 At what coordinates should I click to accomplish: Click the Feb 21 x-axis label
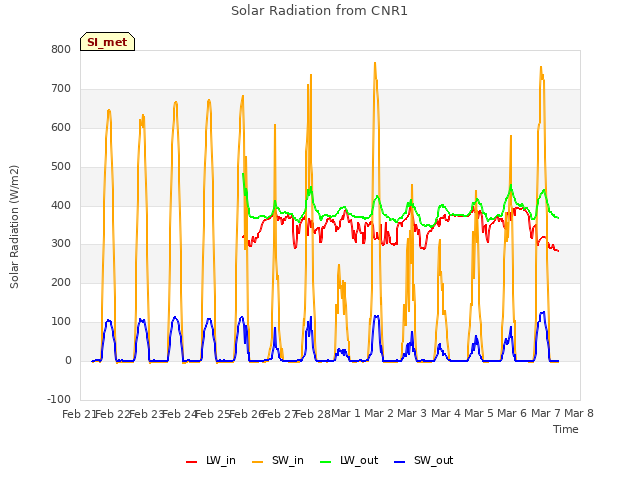pyautogui.click(x=78, y=414)
